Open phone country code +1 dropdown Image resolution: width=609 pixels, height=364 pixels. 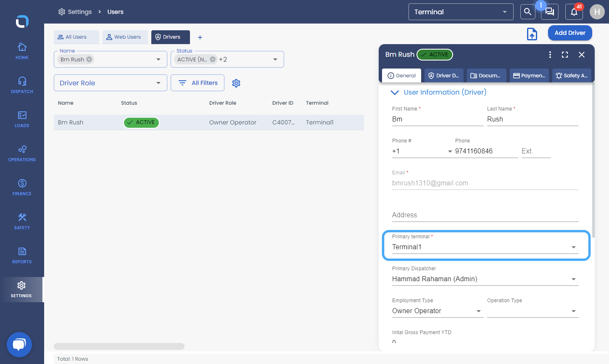pos(422,151)
